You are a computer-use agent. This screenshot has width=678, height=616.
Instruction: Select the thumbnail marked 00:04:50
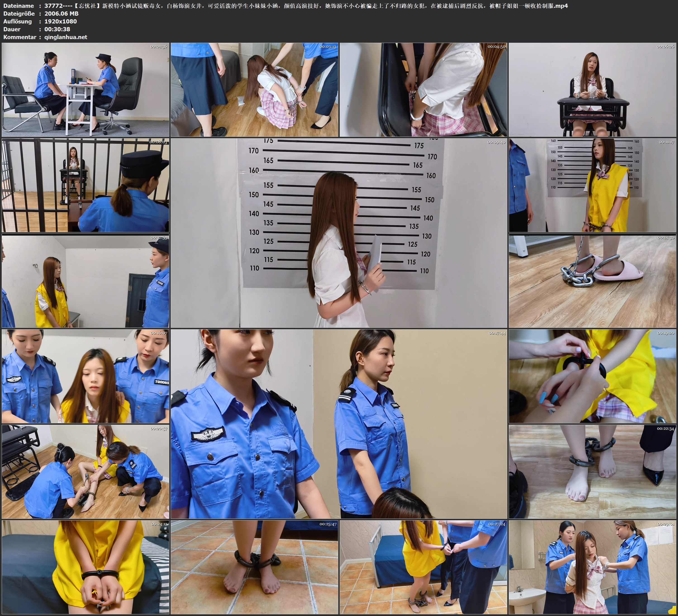pos(424,90)
